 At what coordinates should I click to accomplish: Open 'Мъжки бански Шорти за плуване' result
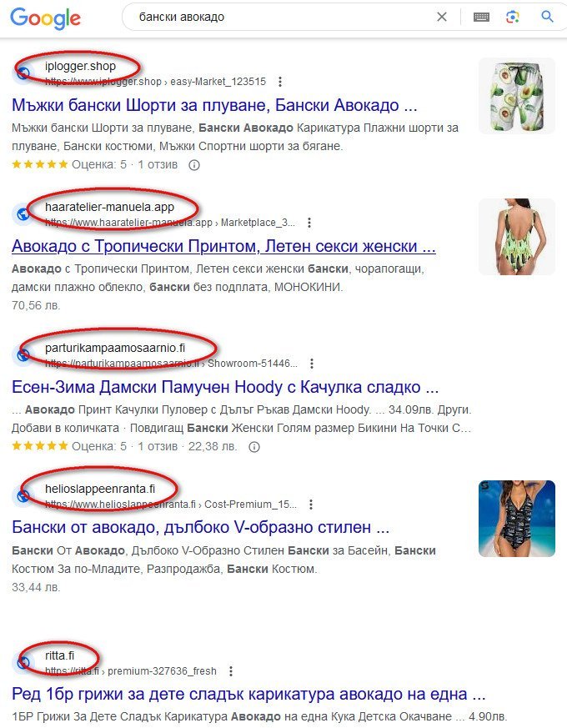pyautogui.click(x=214, y=105)
